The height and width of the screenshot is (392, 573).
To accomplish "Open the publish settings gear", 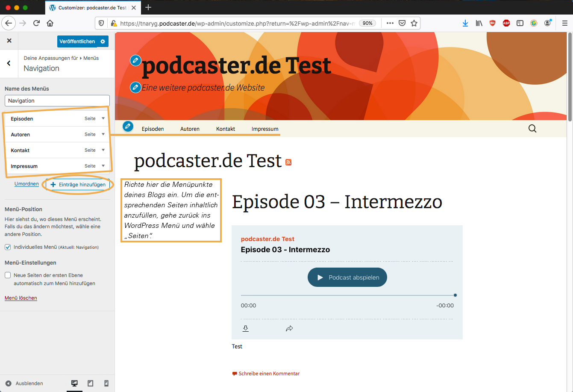I will (103, 41).
